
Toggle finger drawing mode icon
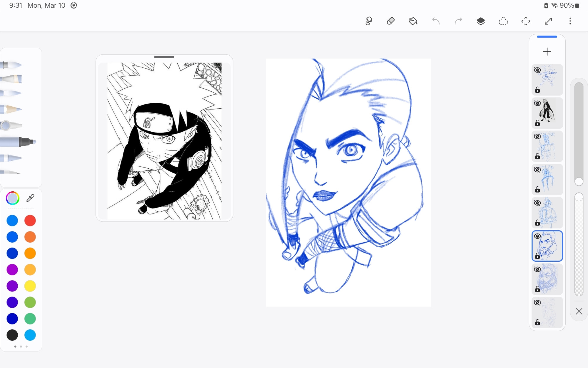368,21
